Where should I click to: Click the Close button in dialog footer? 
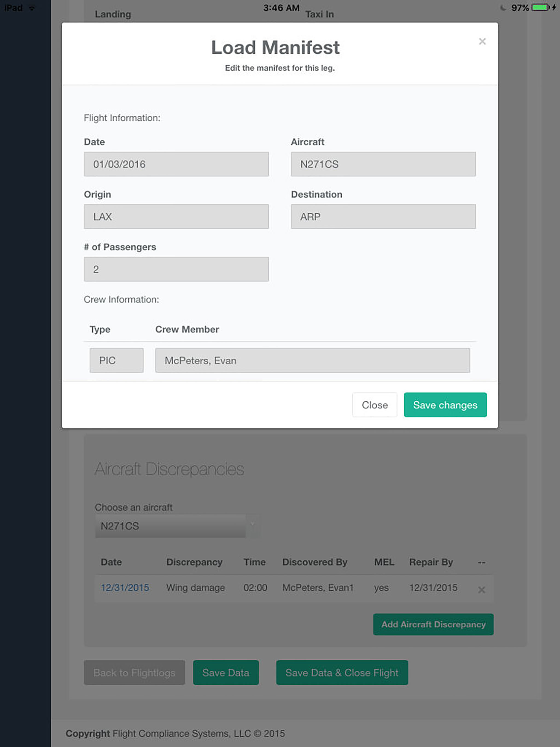[x=375, y=405]
